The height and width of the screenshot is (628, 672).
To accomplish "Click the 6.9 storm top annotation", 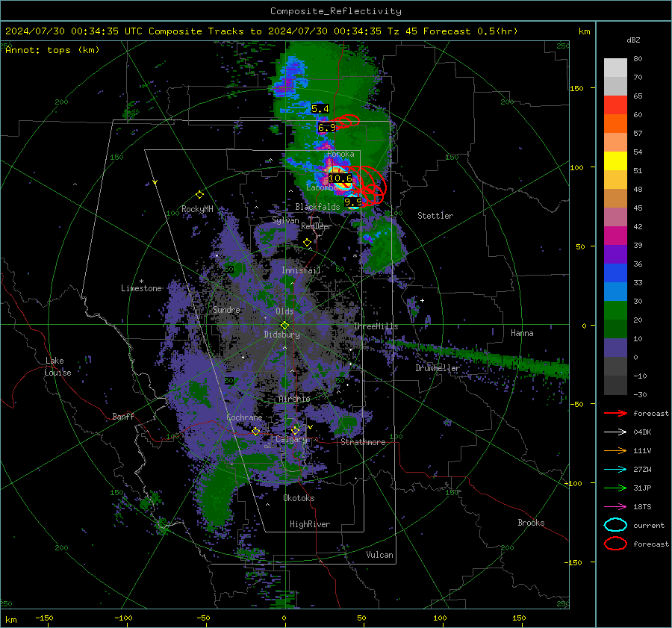I will tap(327, 127).
